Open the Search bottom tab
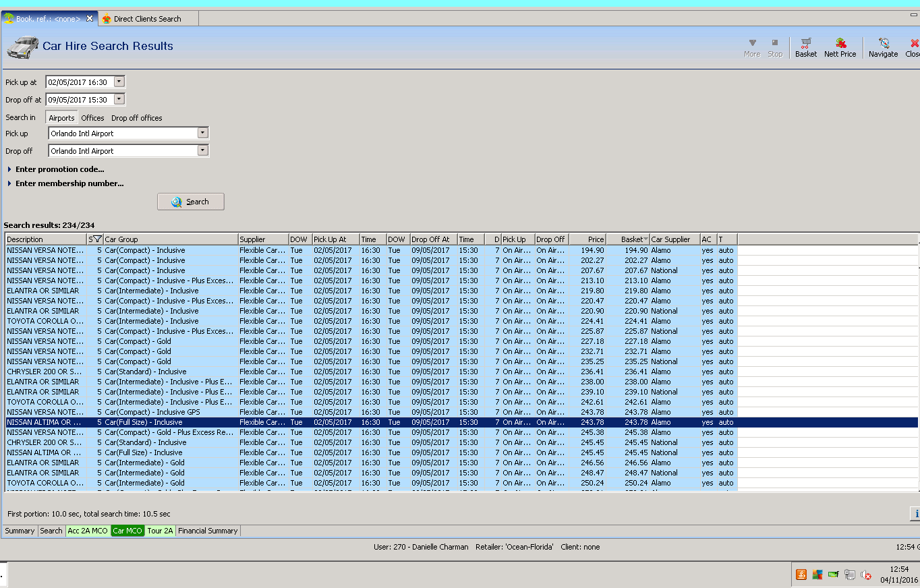This screenshot has width=920, height=588. [51, 531]
